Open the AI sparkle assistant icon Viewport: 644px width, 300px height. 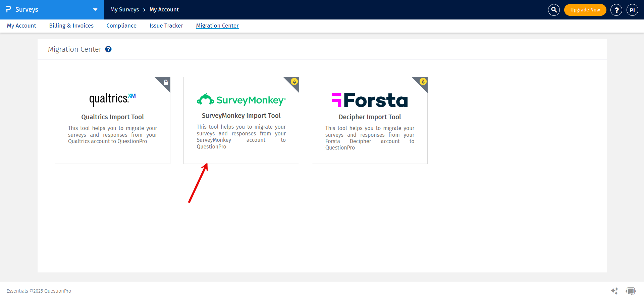[614, 291]
